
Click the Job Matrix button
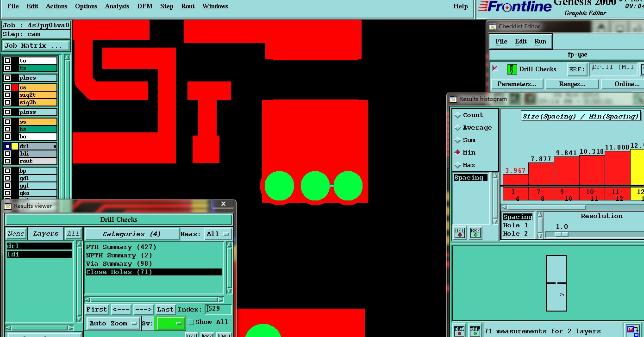[36, 46]
